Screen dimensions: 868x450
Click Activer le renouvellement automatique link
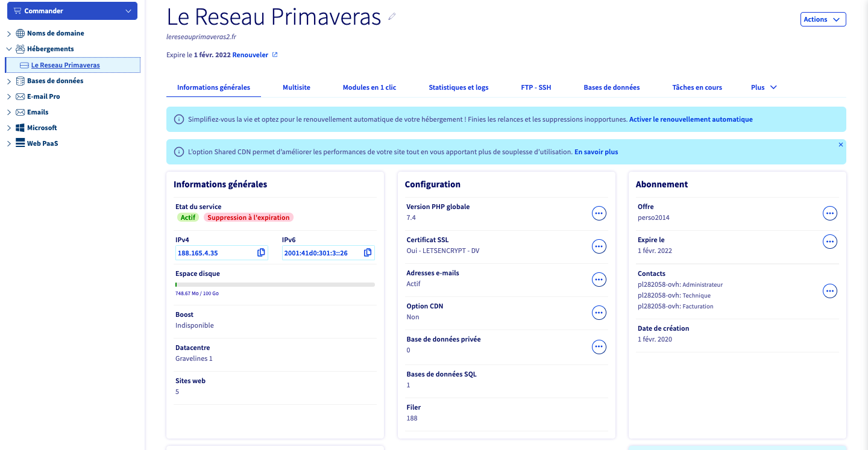[x=691, y=119]
